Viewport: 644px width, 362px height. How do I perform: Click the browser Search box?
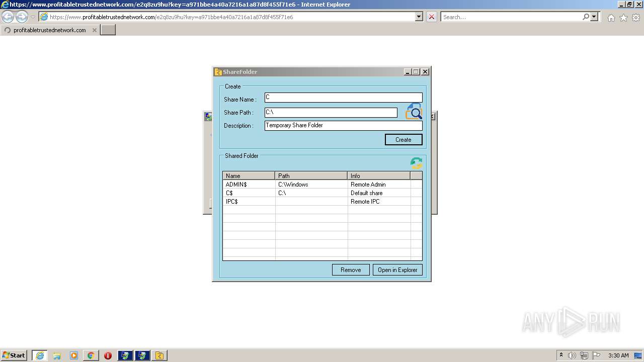click(x=511, y=17)
